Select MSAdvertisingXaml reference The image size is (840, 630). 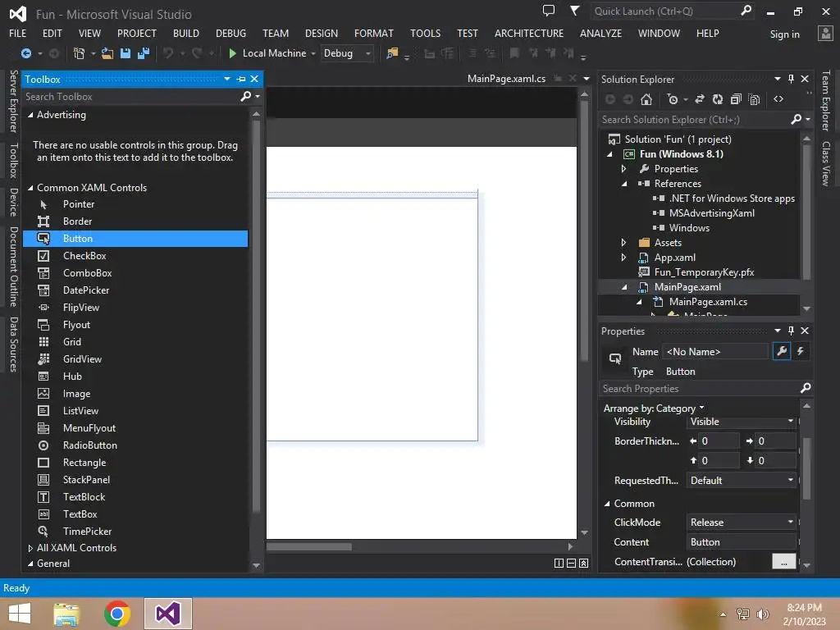[711, 213]
